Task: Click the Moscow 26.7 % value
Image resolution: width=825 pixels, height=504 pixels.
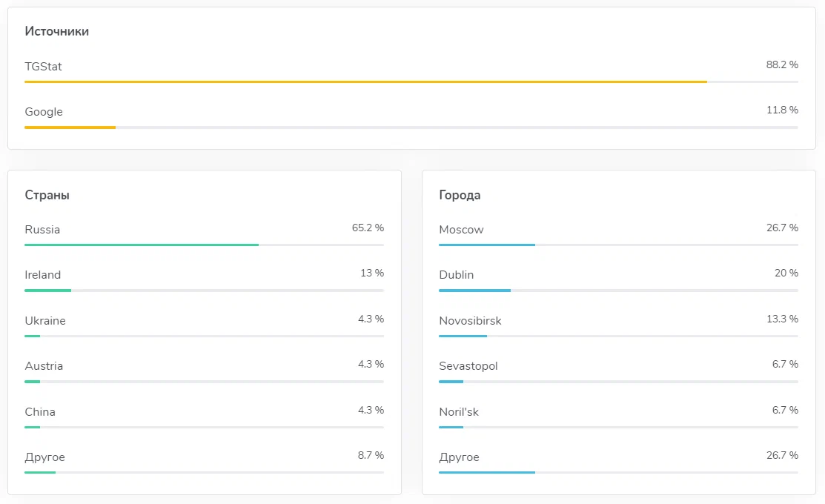Action: [x=782, y=228]
